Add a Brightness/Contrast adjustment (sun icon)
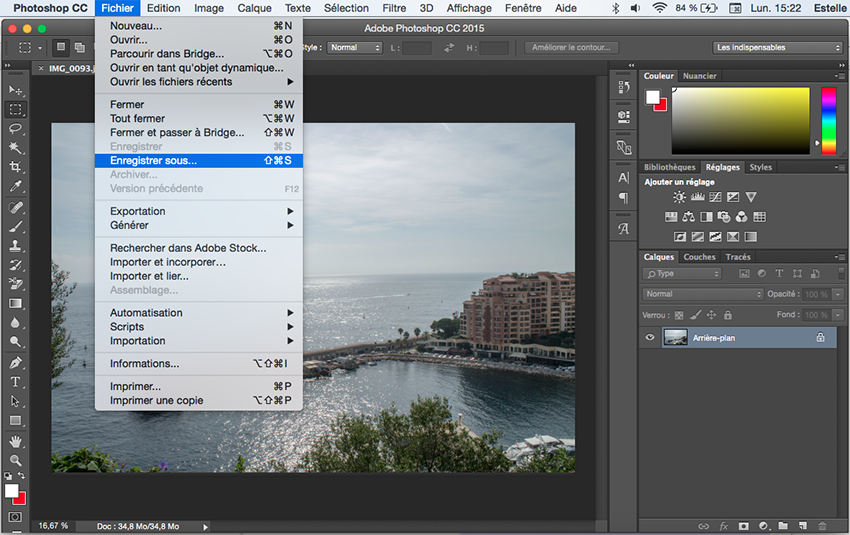 pyautogui.click(x=680, y=197)
